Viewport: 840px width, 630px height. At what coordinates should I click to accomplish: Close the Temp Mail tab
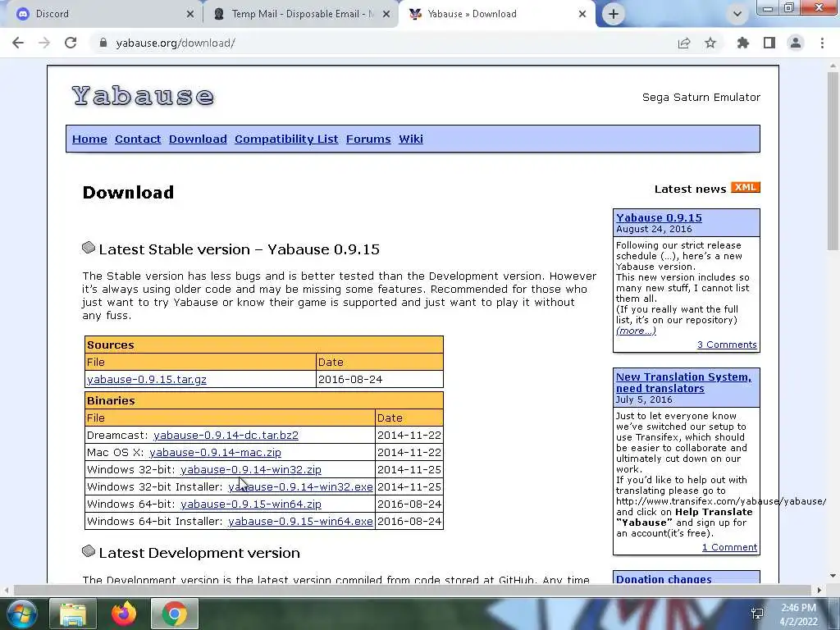pyautogui.click(x=386, y=14)
